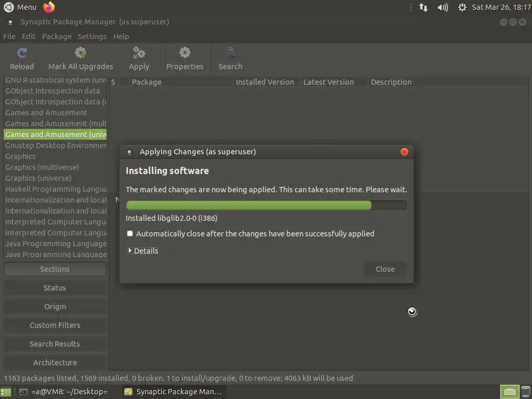Switch to Architecture filter view
This screenshot has width=532, height=399.
coord(55,362)
